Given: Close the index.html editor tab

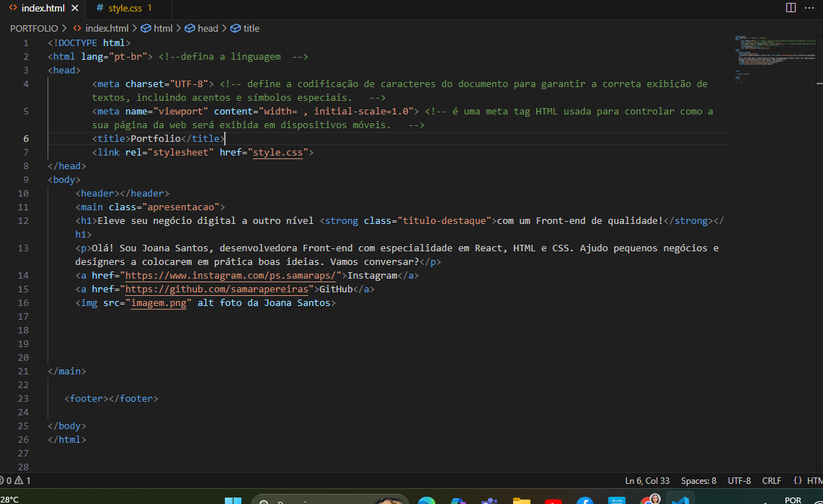Looking at the screenshot, I should click(x=74, y=9).
